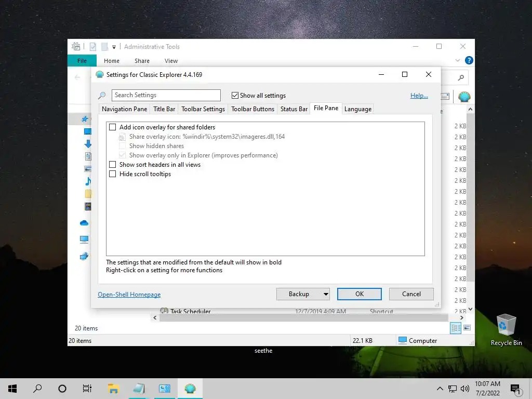532x399 pixels.
Task: Open the Documents icon in the sidebar
Action: point(88,156)
